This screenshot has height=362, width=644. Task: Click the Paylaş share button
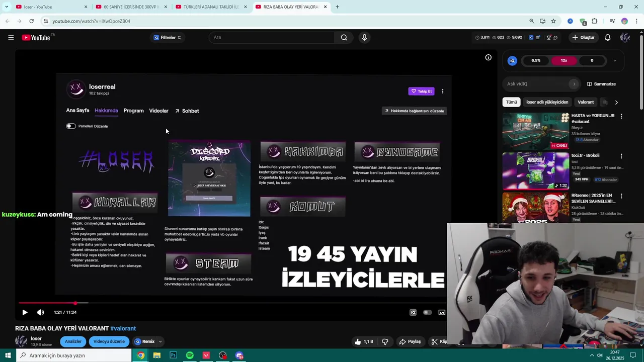410,342
